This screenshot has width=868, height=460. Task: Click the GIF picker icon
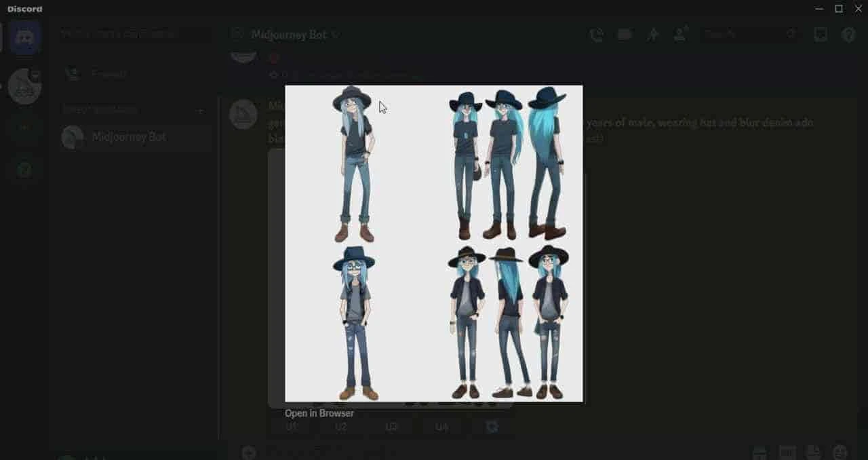click(787, 452)
